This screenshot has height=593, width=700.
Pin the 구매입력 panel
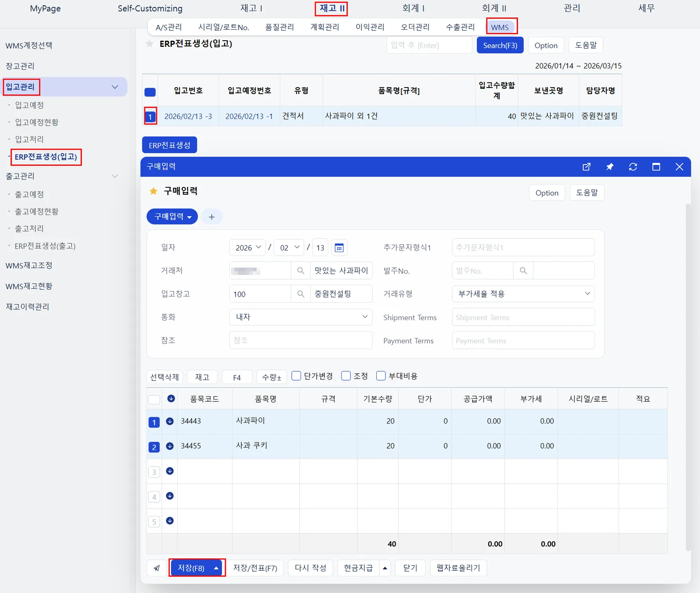click(x=610, y=167)
